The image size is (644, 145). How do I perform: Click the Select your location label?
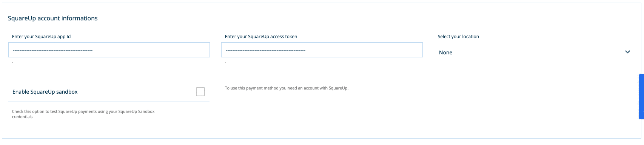458,37
